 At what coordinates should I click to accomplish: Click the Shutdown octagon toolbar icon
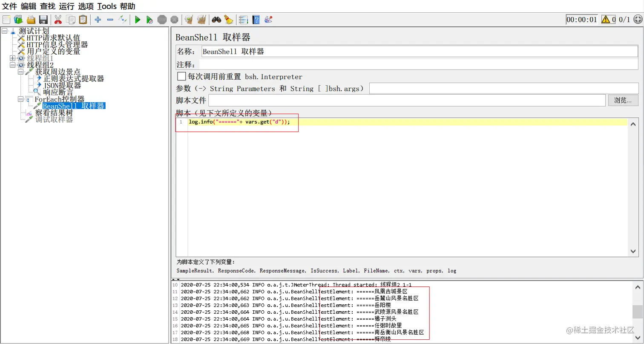(x=174, y=19)
